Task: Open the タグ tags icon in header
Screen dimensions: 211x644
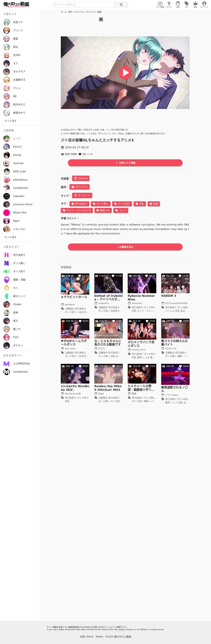Action: (187, 4)
